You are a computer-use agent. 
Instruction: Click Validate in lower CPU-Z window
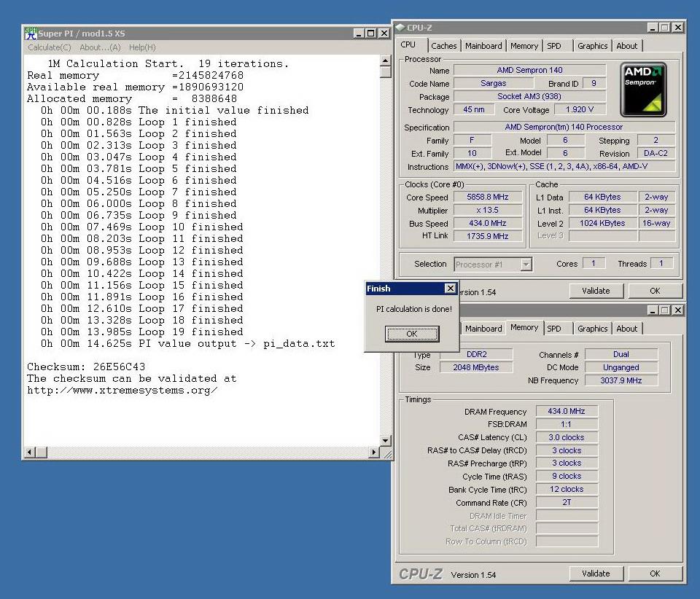pyautogui.click(x=596, y=573)
